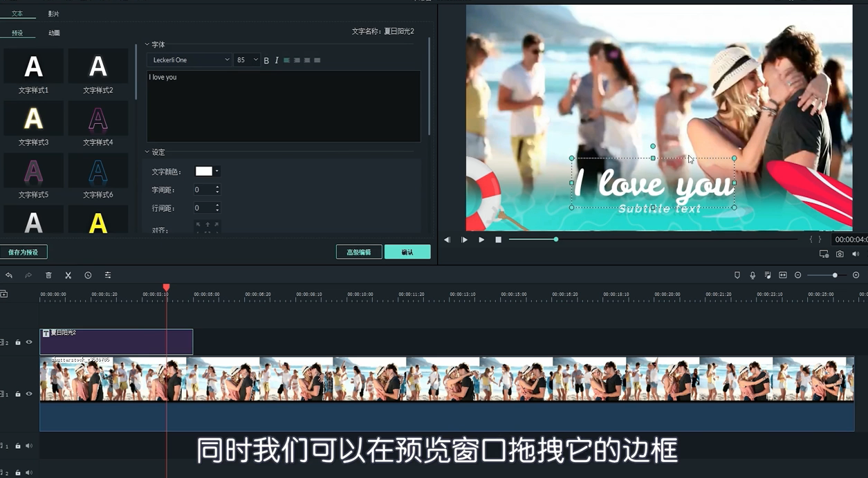Click the I love you text input box
The image size is (868, 478).
click(284, 106)
